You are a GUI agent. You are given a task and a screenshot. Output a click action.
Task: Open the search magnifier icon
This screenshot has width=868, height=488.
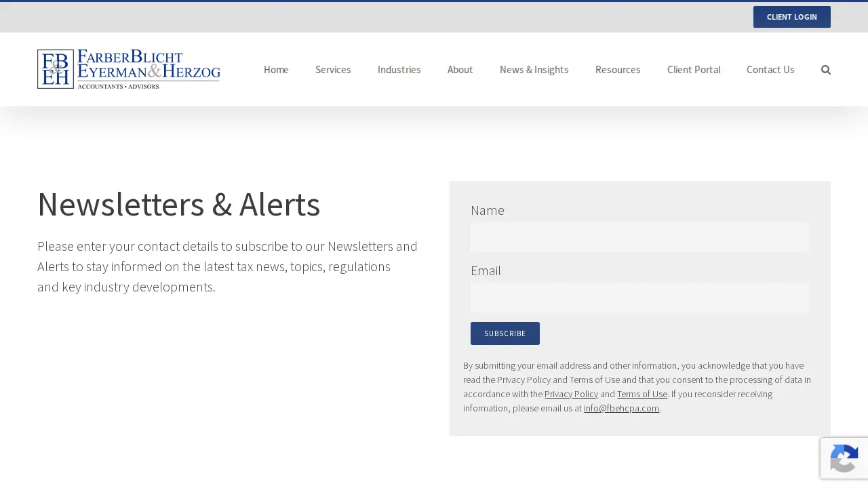(x=825, y=70)
